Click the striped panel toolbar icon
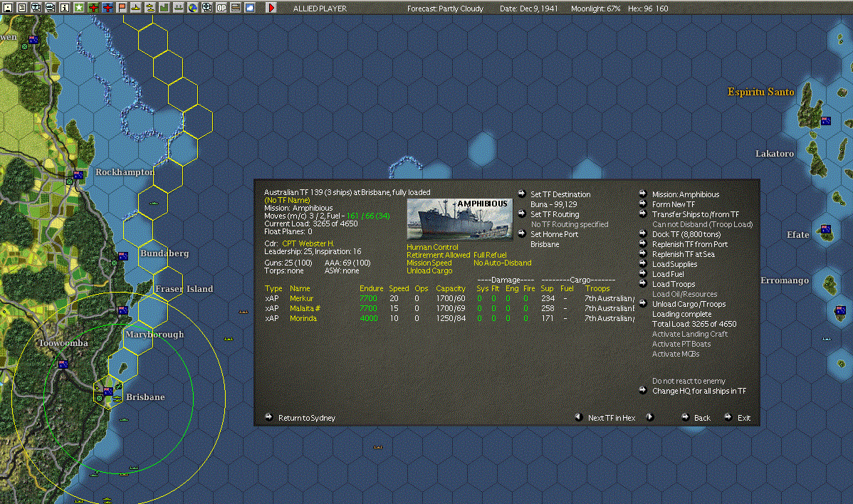This screenshot has height=504, width=853. click(x=236, y=8)
